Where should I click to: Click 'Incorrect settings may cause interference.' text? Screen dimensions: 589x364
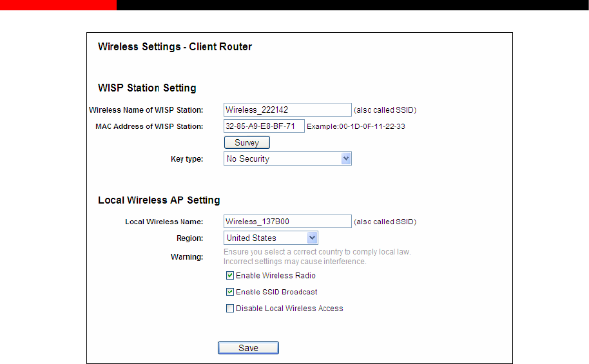click(295, 262)
